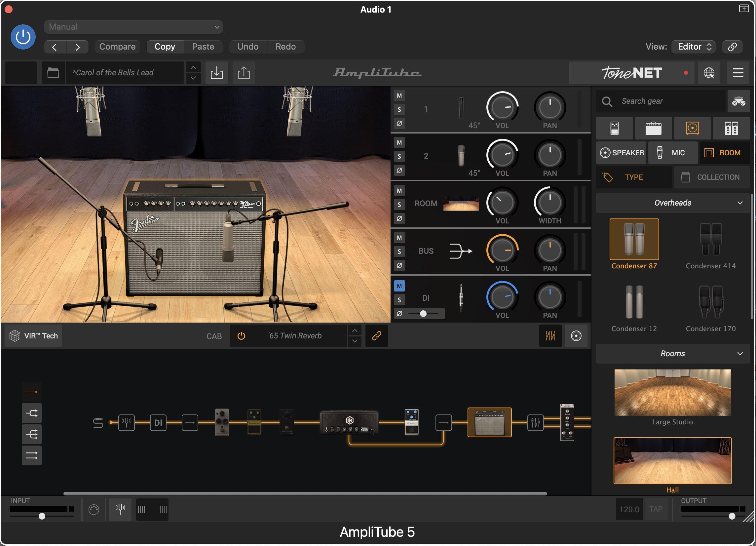Mute mic channel 2
This screenshot has width=756, height=546.
[x=399, y=143]
